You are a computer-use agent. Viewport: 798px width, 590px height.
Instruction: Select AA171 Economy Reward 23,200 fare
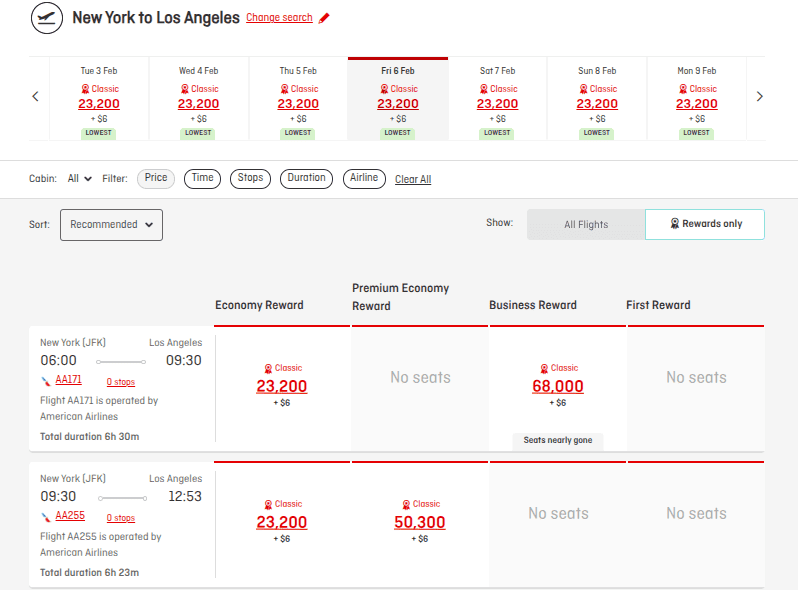click(282, 386)
